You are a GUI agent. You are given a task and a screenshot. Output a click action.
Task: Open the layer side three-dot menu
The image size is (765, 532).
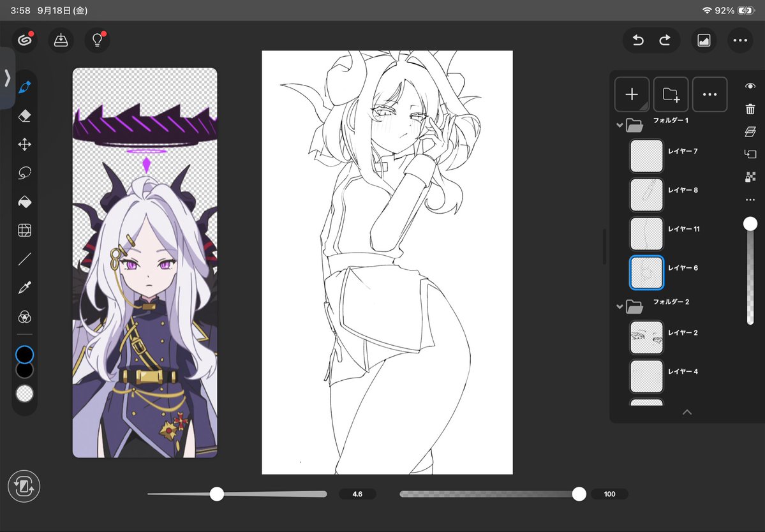pyautogui.click(x=750, y=200)
